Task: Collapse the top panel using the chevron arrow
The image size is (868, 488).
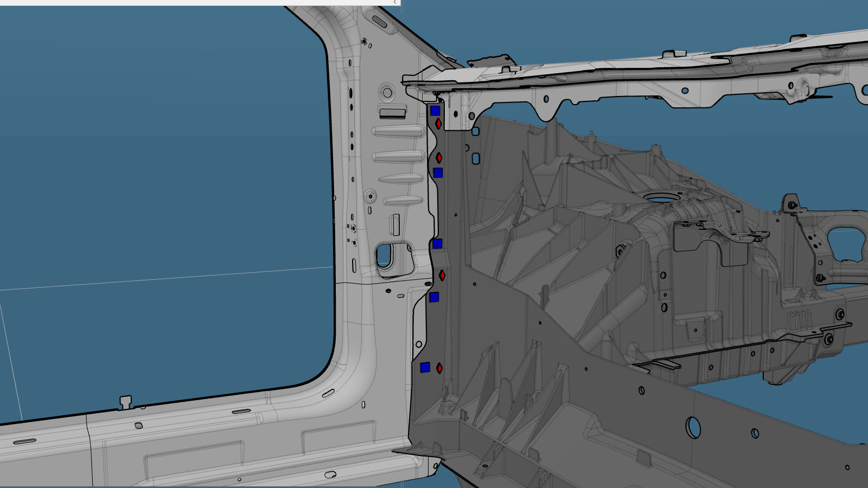Action: tap(395, 3)
